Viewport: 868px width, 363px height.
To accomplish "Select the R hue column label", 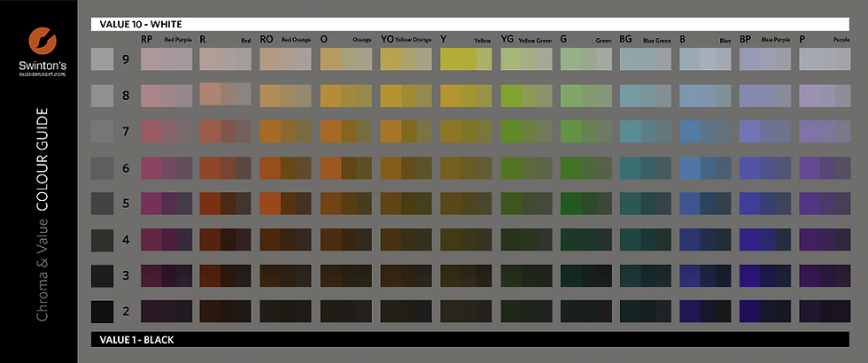I will [x=203, y=39].
